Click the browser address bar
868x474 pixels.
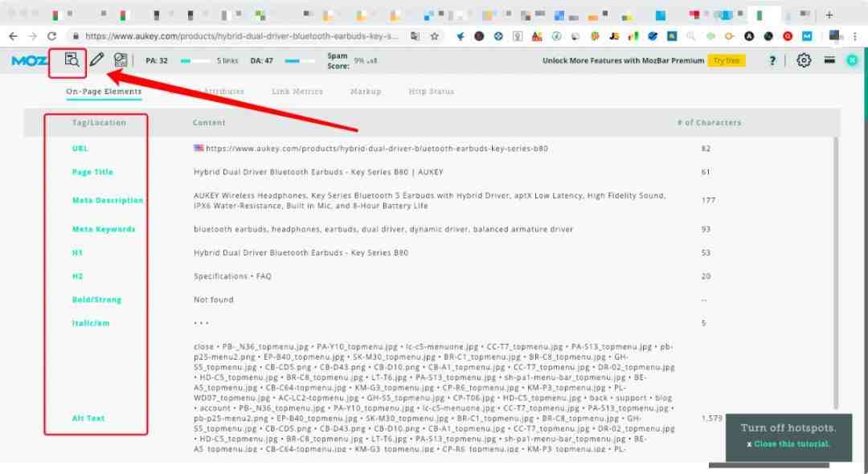(x=241, y=36)
